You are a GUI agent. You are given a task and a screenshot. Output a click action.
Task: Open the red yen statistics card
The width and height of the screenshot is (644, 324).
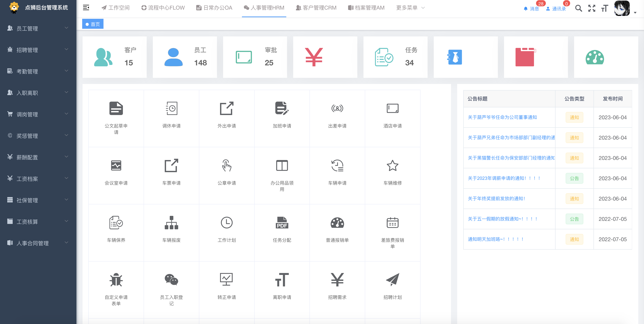coord(325,57)
